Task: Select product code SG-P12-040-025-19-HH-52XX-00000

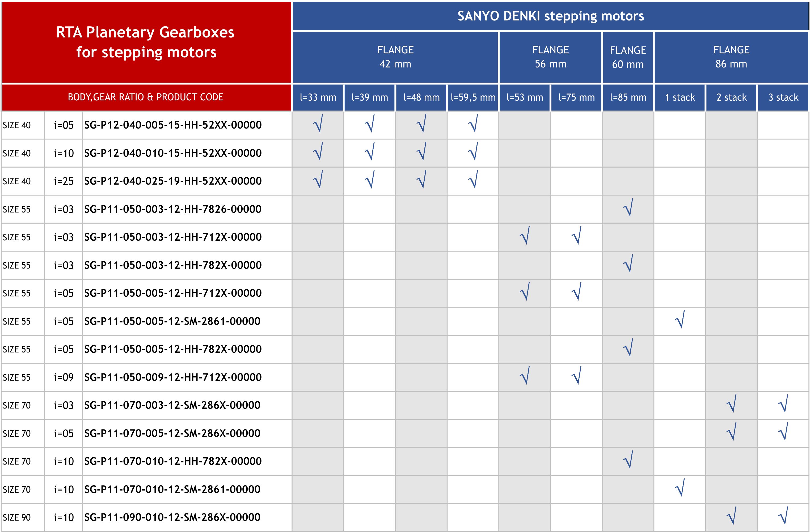Action: click(173, 181)
